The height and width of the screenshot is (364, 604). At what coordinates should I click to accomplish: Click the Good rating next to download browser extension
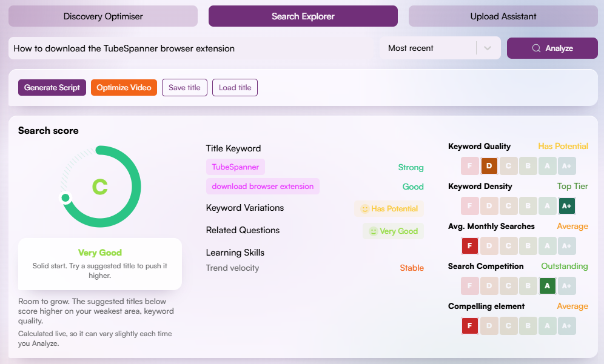[x=413, y=187]
